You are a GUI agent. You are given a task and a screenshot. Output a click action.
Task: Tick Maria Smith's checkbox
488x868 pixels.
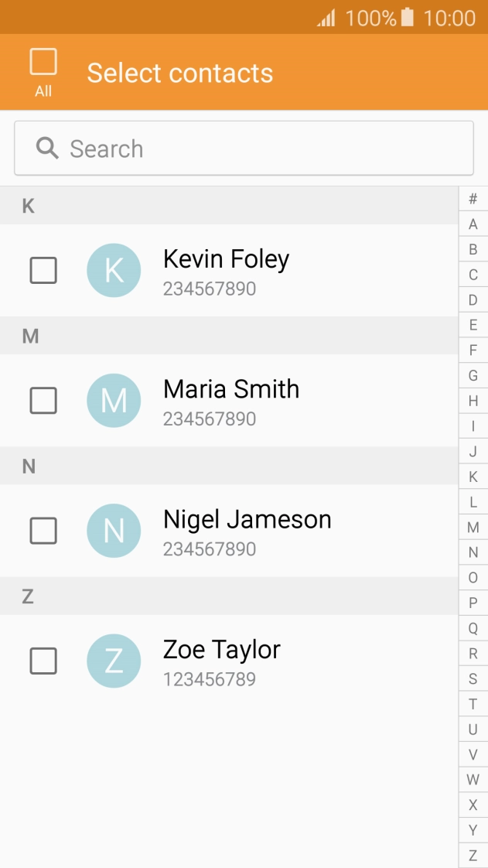(43, 401)
